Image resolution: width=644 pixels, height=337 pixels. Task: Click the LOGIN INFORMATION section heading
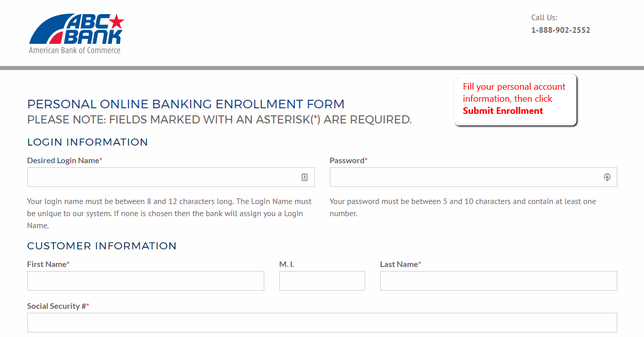coord(87,142)
